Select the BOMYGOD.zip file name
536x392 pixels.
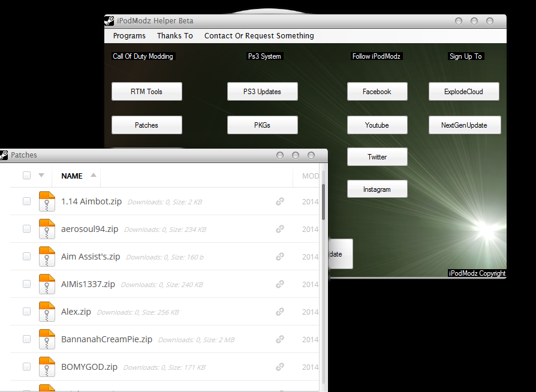[x=89, y=367]
